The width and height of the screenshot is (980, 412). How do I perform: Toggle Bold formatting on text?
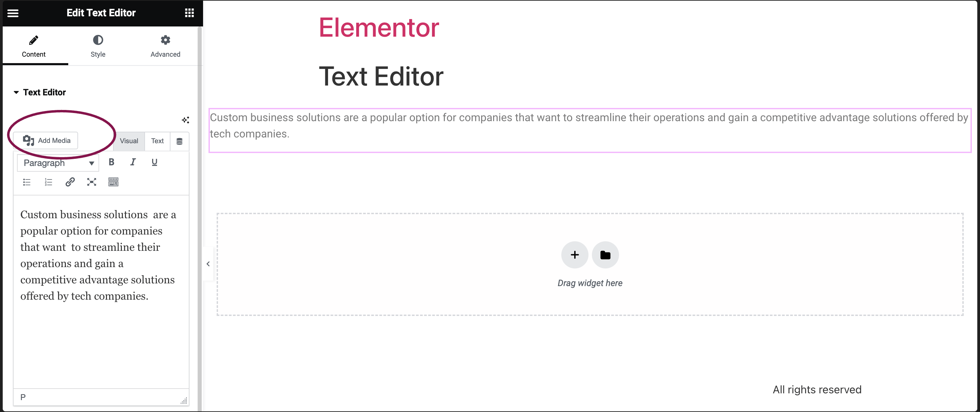pos(111,162)
